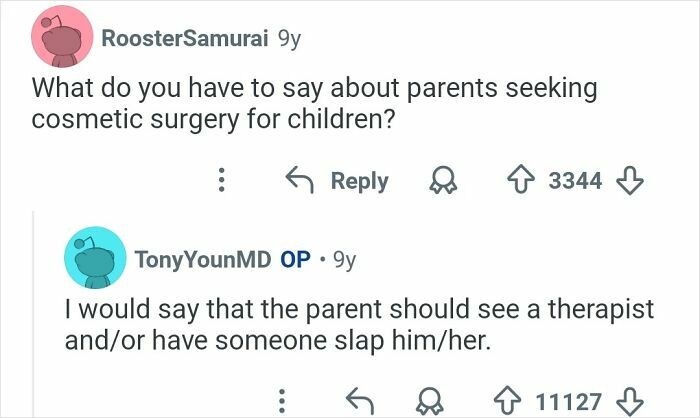Go to the TonyYounMD user profile link
700x418 pixels.
[203, 260]
